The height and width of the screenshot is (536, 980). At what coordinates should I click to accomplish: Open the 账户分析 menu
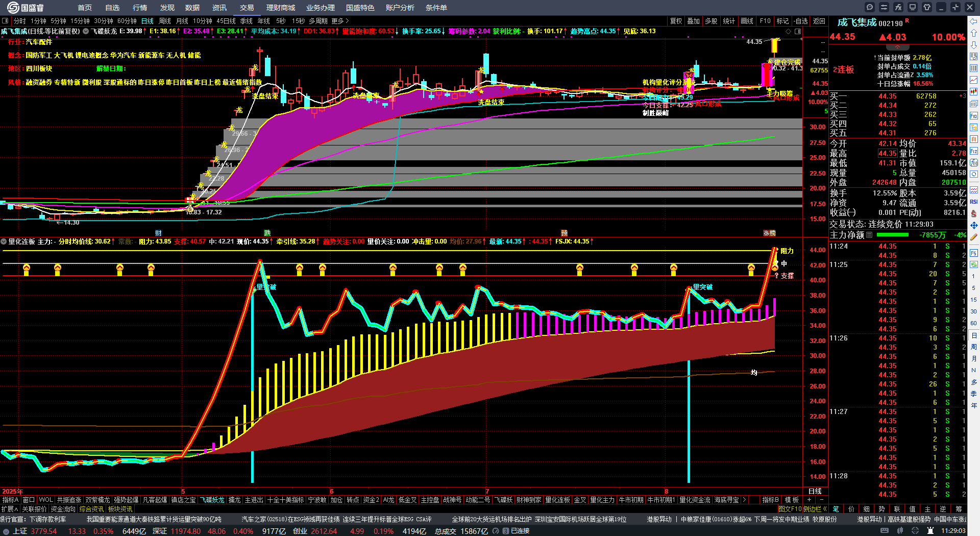tap(400, 8)
